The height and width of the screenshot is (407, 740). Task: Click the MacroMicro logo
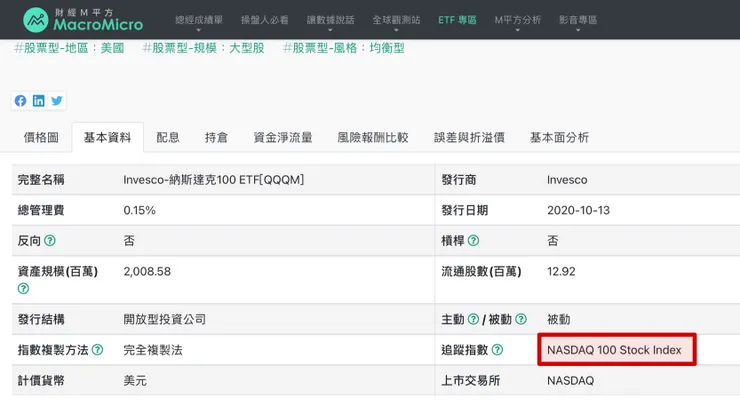pyautogui.click(x=83, y=20)
